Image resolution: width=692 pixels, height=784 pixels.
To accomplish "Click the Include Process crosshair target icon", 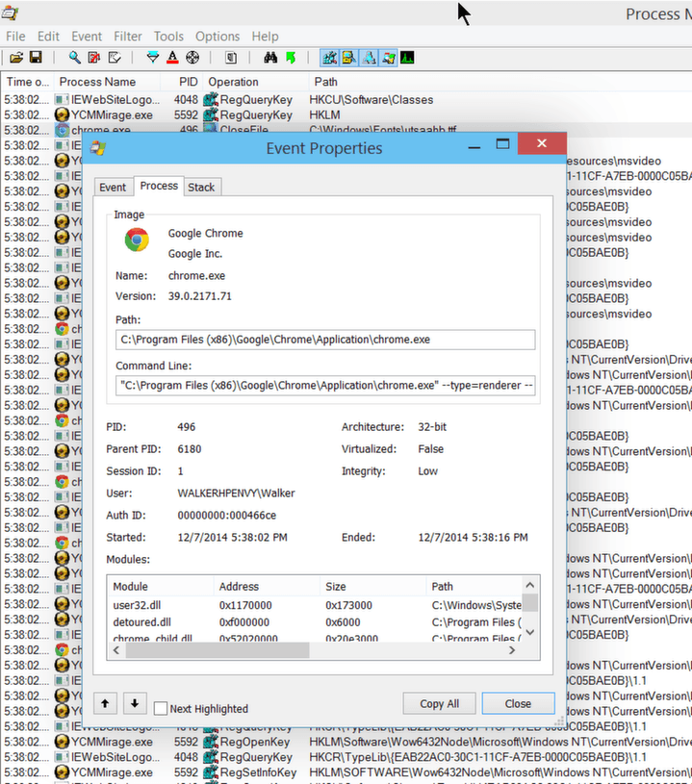I will (192, 59).
